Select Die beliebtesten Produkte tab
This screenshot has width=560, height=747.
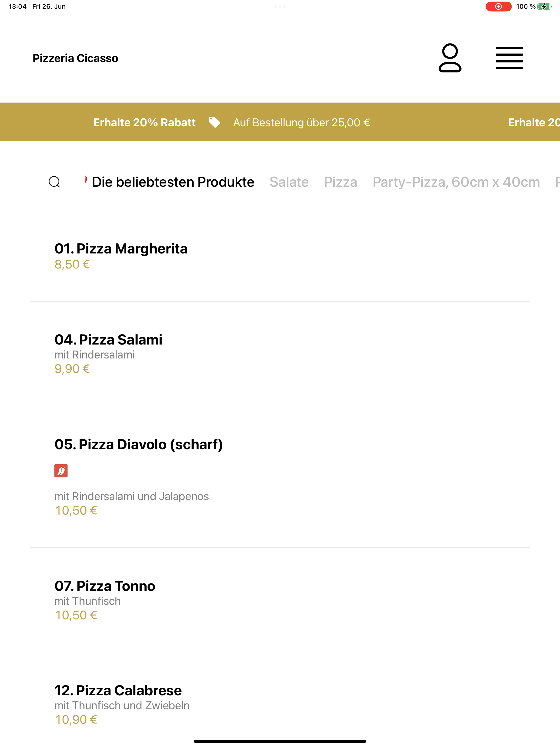[173, 182]
